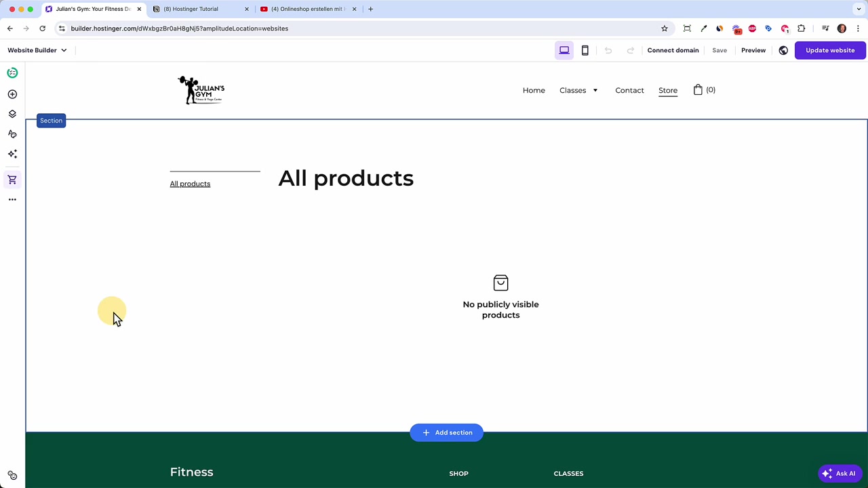The width and height of the screenshot is (868, 488).
Task: Click the color picker eyedropper extension
Action: 704,28
